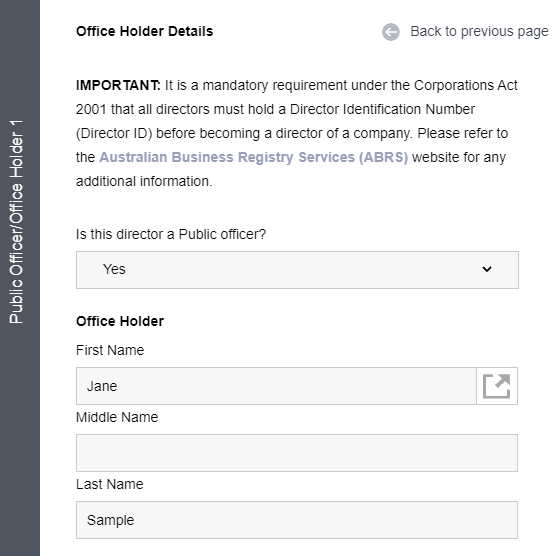Click the 'additional information.' text line
This screenshot has height=556, width=556.
pos(144,181)
